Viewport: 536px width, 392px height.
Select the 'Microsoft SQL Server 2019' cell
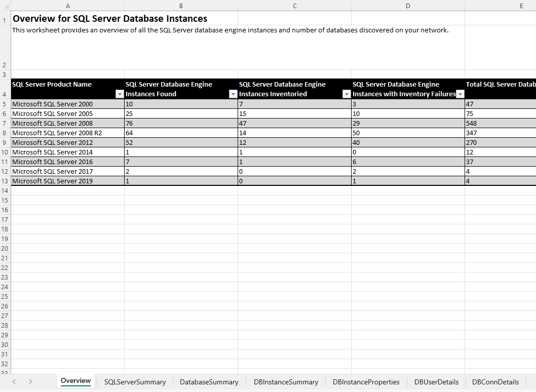68,181
